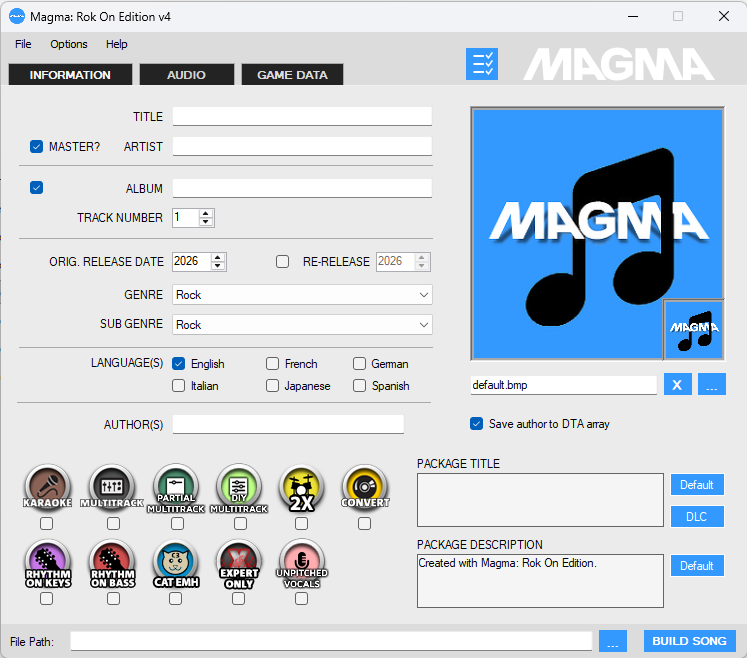This screenshot has width=747, height=658.
Task: Enable the Karaoke checkbox
Action: pos(47,524)
